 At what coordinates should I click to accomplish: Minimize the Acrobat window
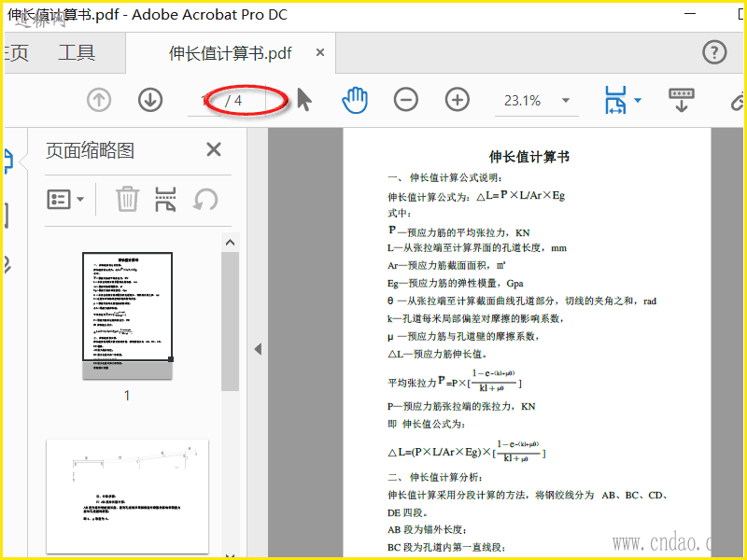click(x=690, y=14)
